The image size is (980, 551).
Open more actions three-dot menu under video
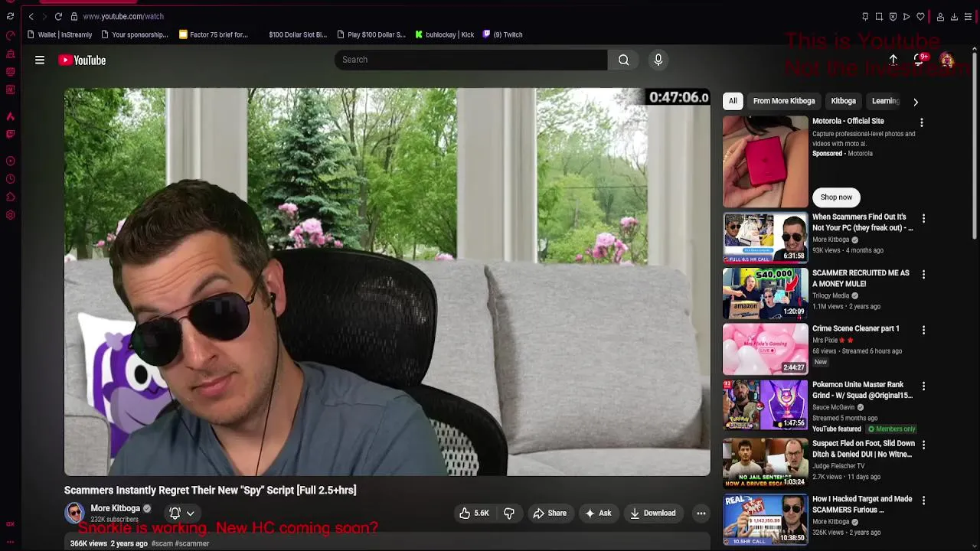(701, 514)
